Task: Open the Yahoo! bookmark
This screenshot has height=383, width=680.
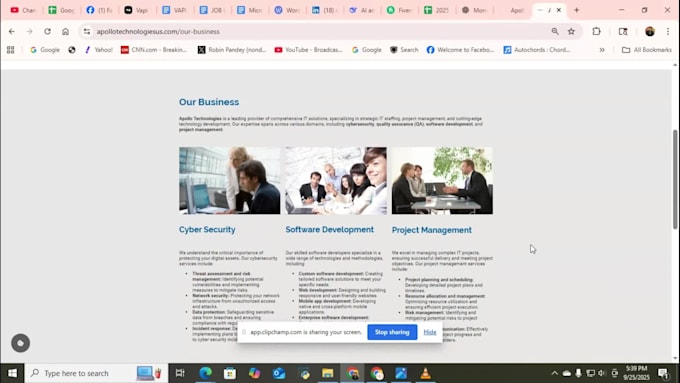Action: click(99, 50)
